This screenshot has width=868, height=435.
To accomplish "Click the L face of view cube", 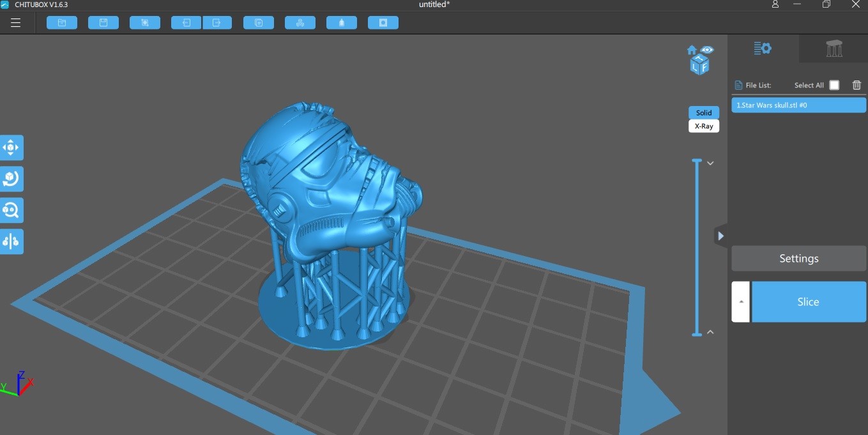I will point(694,66).
